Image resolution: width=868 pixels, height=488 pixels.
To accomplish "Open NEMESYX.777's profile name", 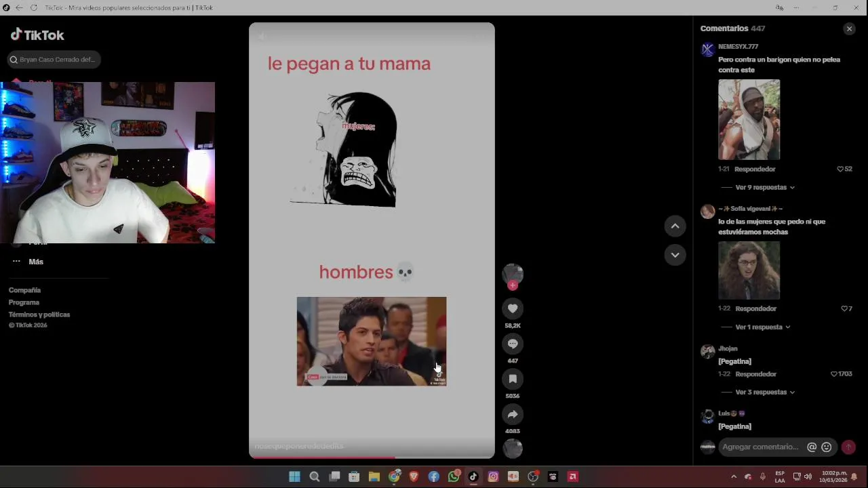I will click(x=738, y=46).
